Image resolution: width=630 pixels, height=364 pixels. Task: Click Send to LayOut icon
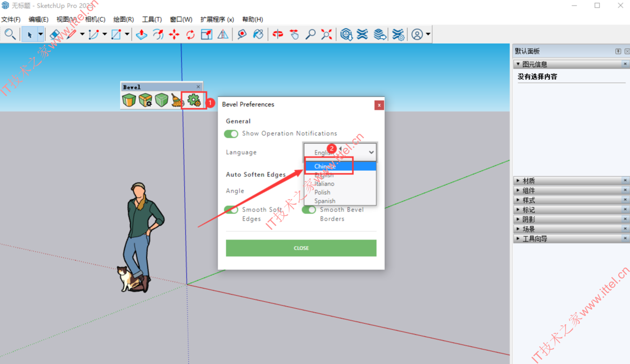pos(379,35)
